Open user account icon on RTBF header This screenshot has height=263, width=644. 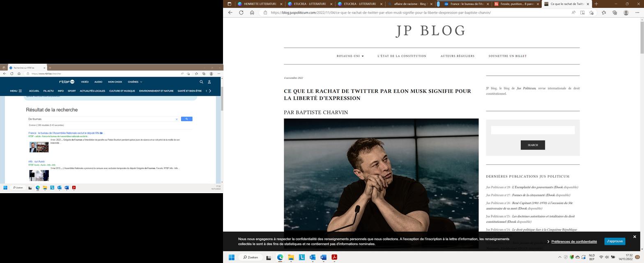209,82
